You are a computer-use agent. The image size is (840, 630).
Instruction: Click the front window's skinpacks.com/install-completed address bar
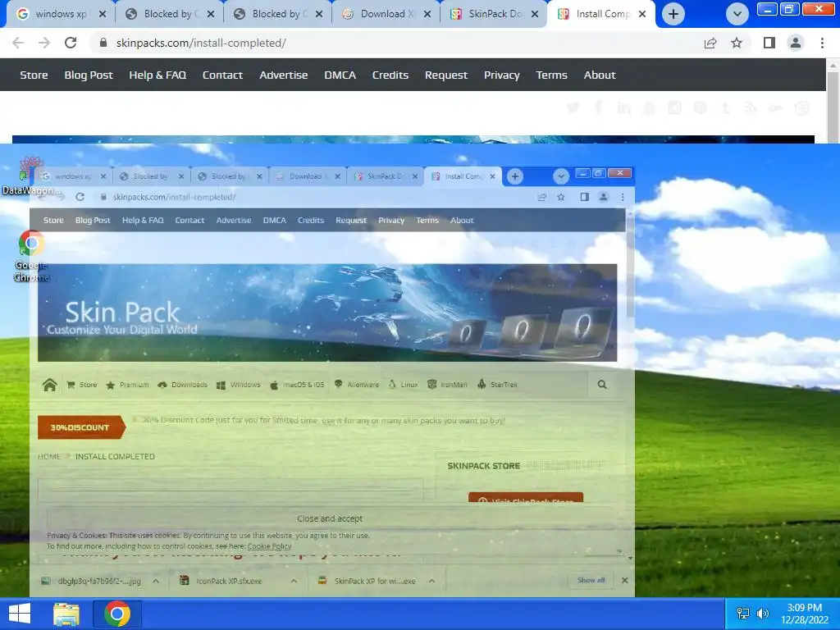point(396,43)
